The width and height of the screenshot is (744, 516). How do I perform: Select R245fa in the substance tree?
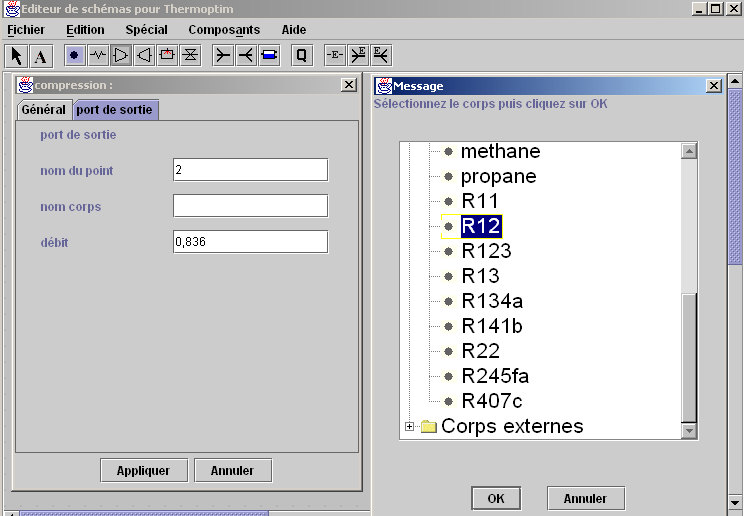point(495,376)
